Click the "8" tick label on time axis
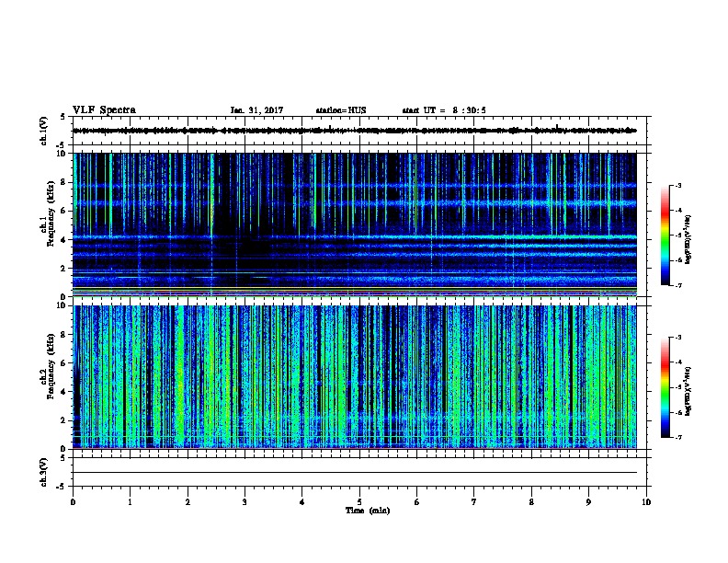This screenshot has width=728, height=563. [x=531, y=502]
